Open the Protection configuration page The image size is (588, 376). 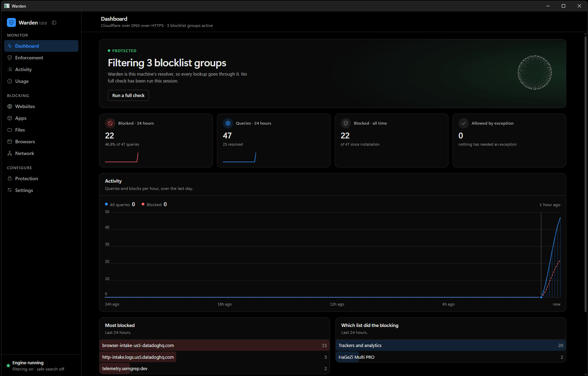(x=41, y=179)
